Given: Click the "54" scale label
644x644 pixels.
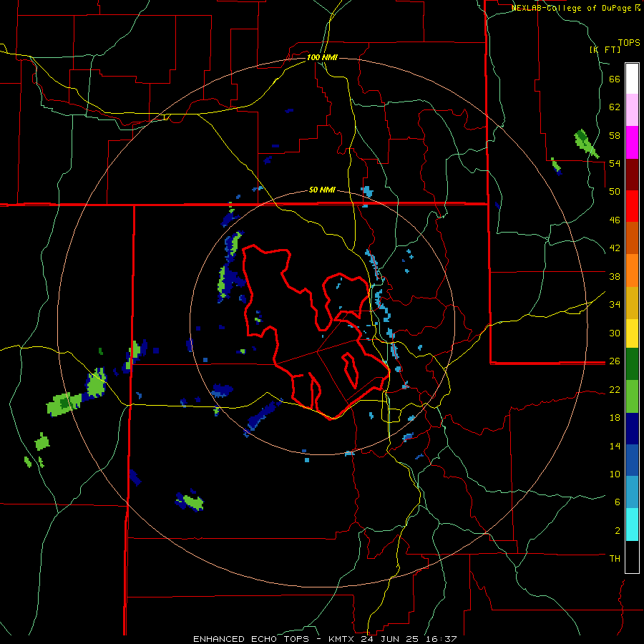Looking at the screenshot, I should [x=615, y=163].
